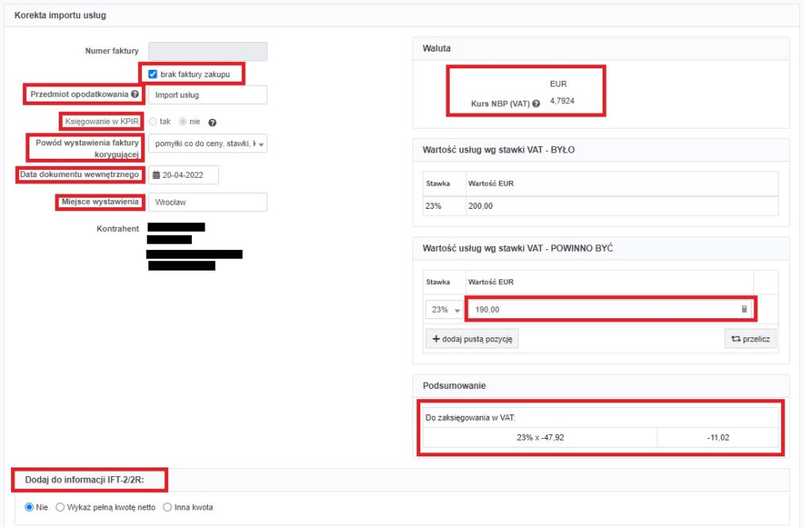The height and width of the screenshot is (527, 812).
Task: Click help icon in the Księgowanie w KPIR row
Action: click(x=213, y=121)
